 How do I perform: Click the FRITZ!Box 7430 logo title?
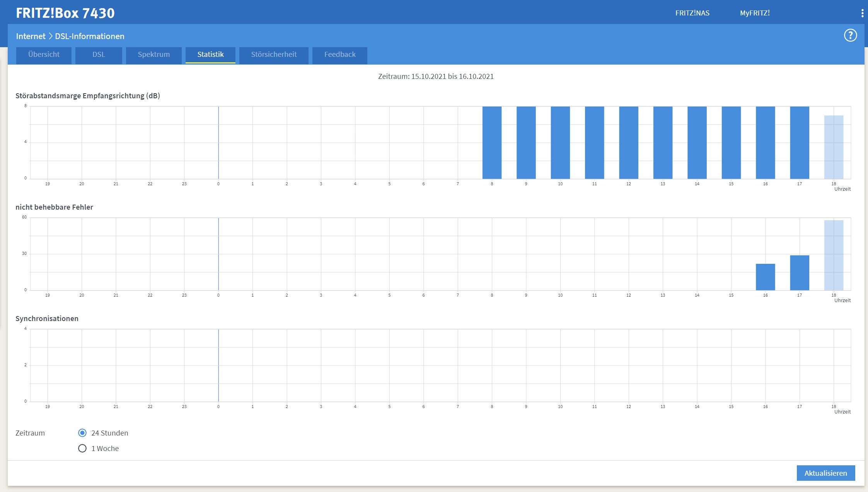[x=65, y=13]
